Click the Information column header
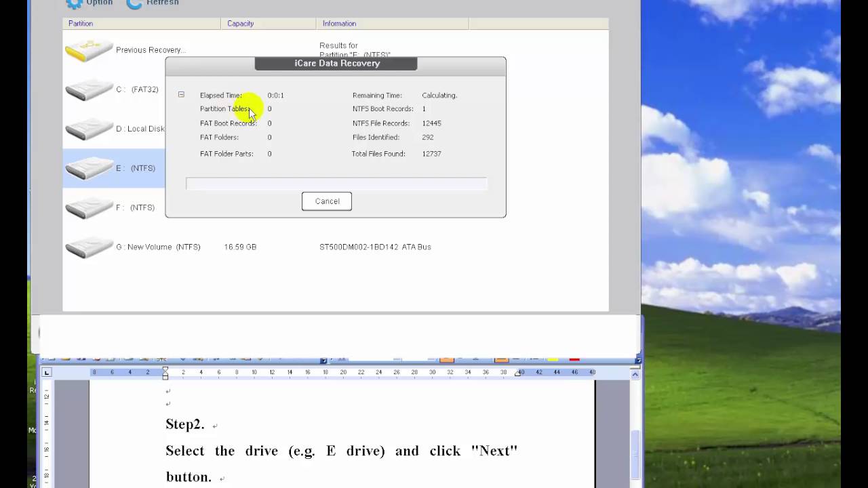868x488 pixels. [392, 24]
